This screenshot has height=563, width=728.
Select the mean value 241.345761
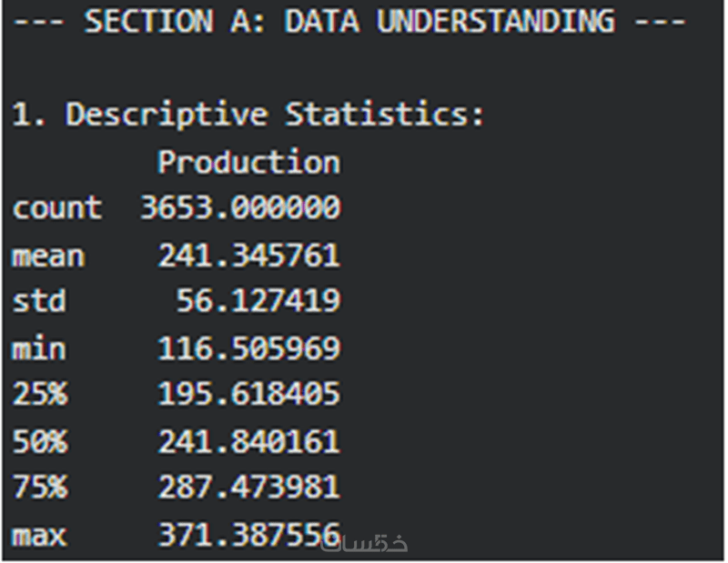248,256
